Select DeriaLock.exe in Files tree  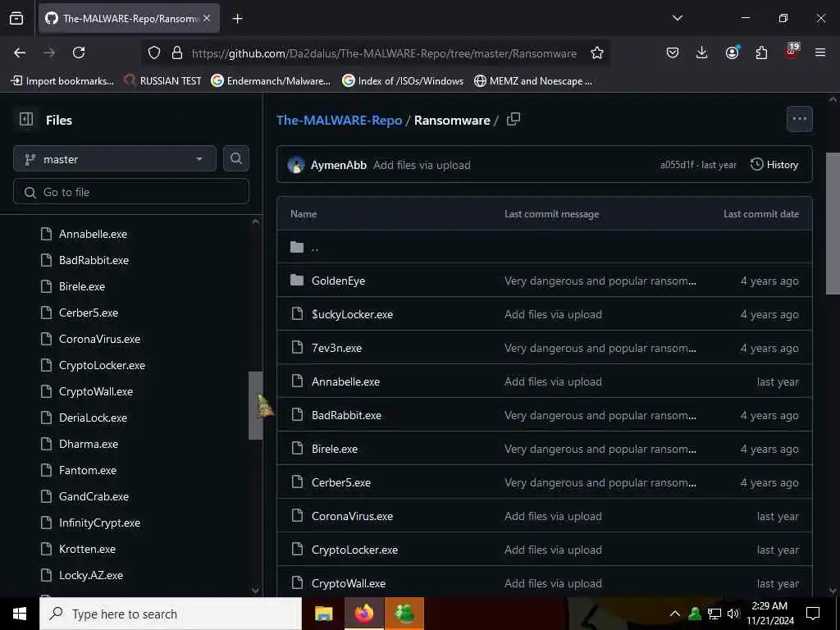(x=93, y=418)
